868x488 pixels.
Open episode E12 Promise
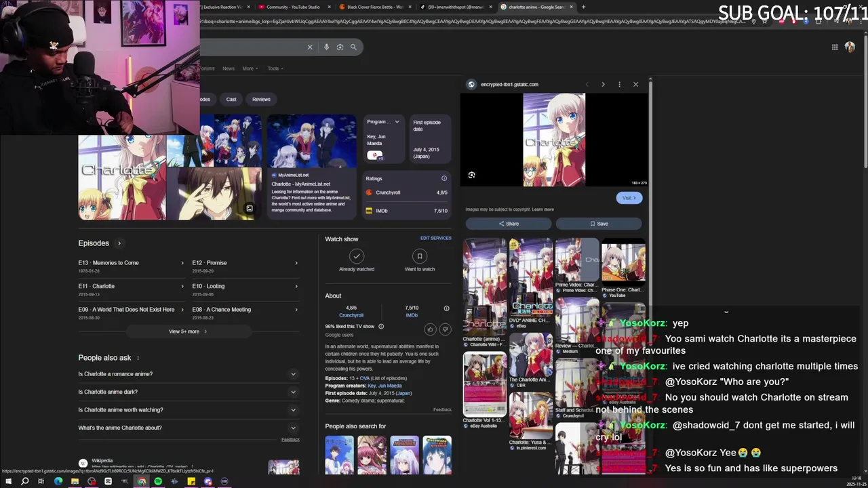point(245,265)
